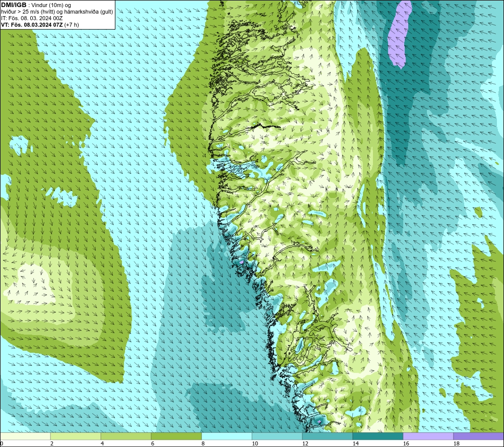Click the 'VT: Fös. 08.03.2024 07Z' valid time
Image resolution: width=504 pixels, height=447 pixels.
coord(32,25)
